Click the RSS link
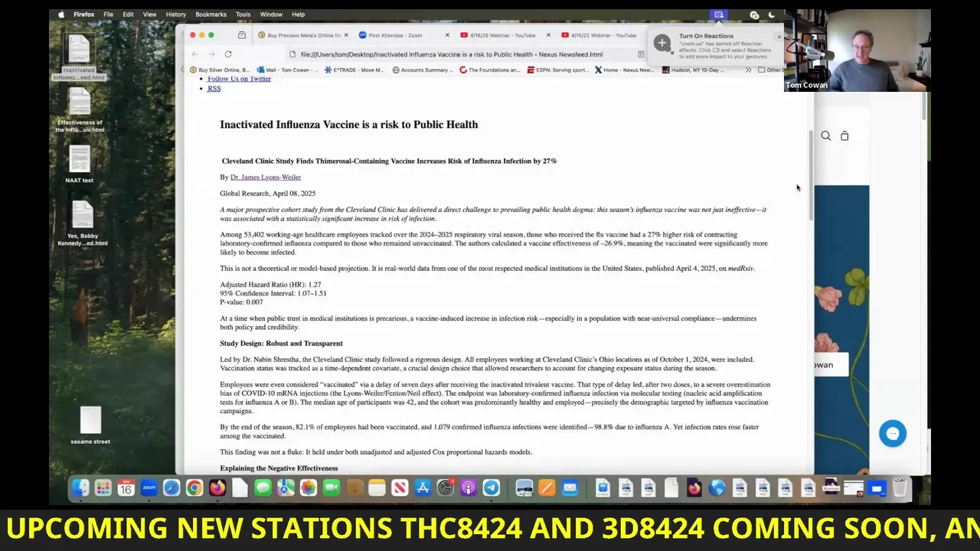This screenshot has height=551, width=980. pos(214,89)
